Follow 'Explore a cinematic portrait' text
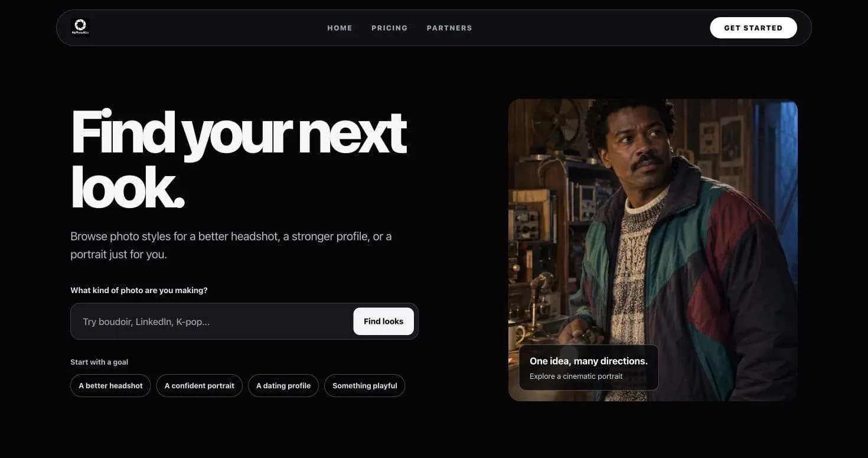This screenshot has height=458, width=868. pyautogui.click(x=576, y=376)
